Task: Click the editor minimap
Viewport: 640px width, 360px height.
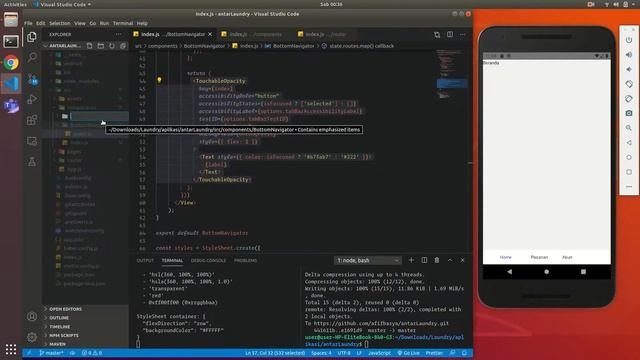Action: tap(451, 73)
